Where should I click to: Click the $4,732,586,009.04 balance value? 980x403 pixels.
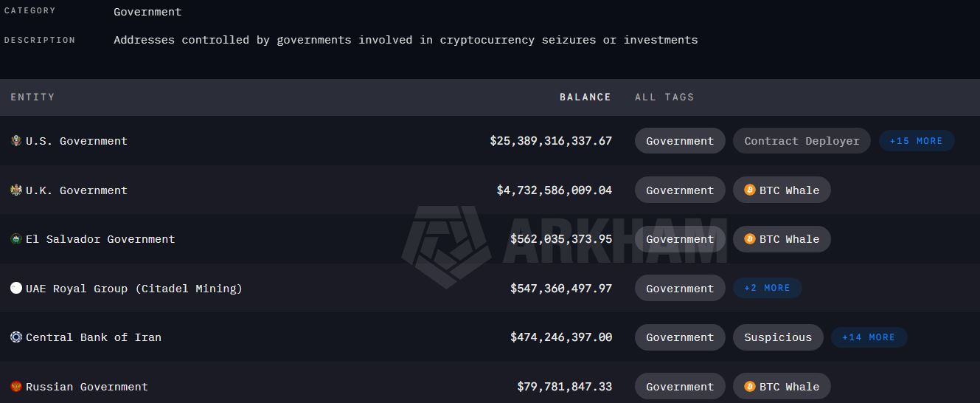[x=555, y=190]
